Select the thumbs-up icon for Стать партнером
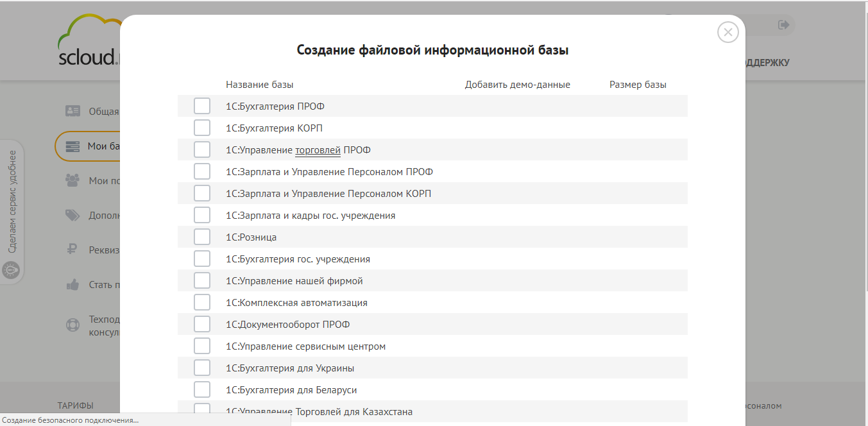Image resolution: width=868 pixels, height=426 pixels. coord(72,284)
